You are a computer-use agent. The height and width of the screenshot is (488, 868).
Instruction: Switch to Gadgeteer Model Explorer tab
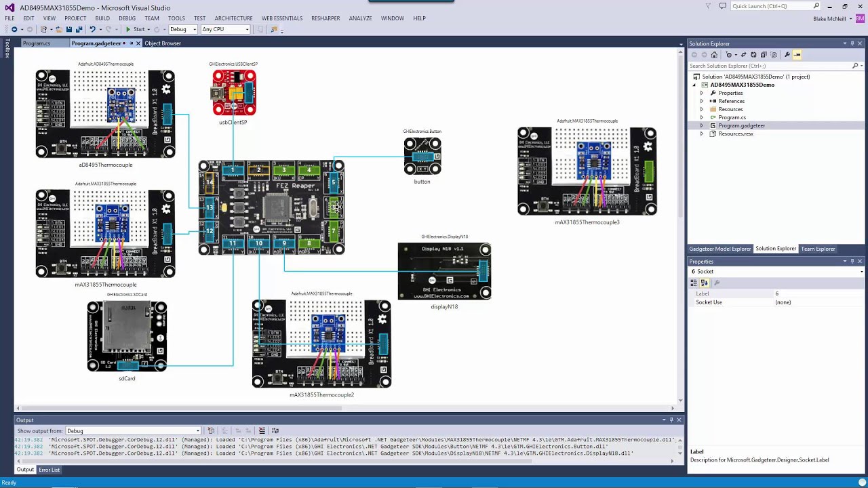[x=720, y=249]
